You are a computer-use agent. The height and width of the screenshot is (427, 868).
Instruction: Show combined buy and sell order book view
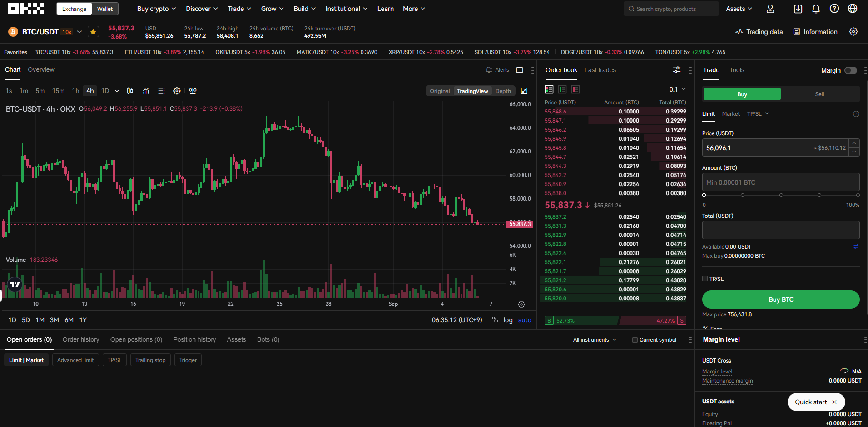[549, 89]
